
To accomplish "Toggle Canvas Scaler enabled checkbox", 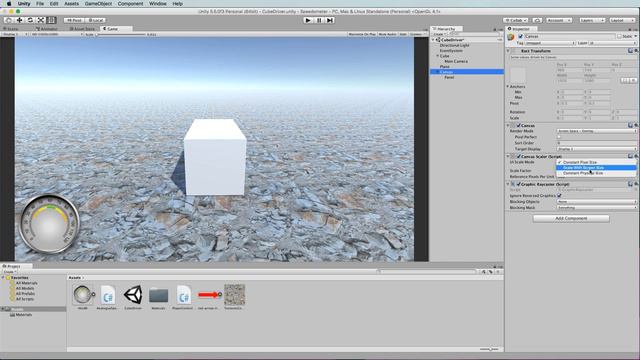I will pos(518,156).
